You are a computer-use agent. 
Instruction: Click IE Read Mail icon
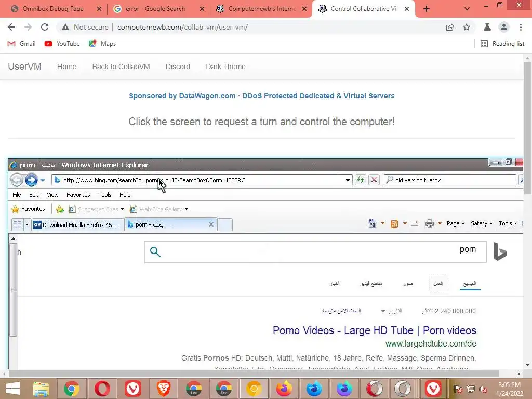415,223
